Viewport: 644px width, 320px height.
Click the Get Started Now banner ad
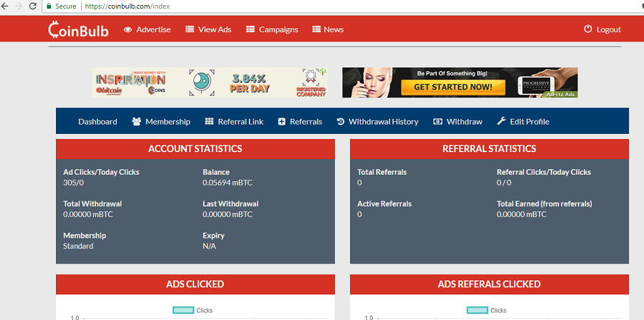pos(460,82)
